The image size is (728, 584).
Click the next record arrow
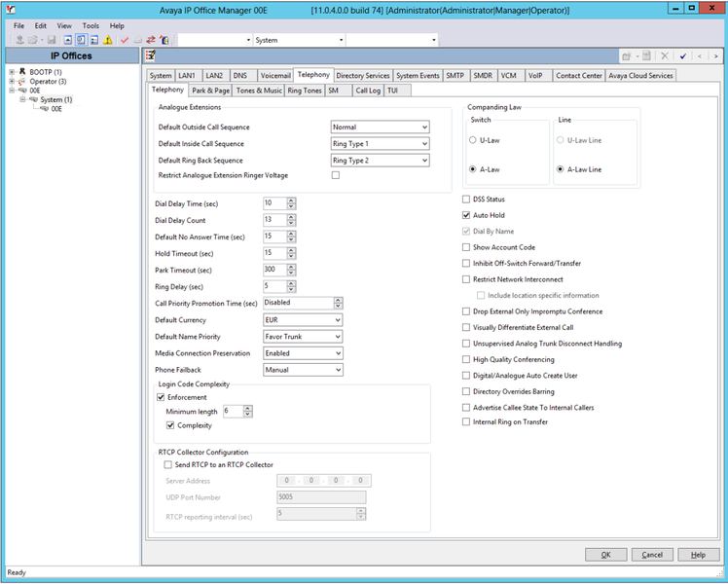tap(716, 56)
